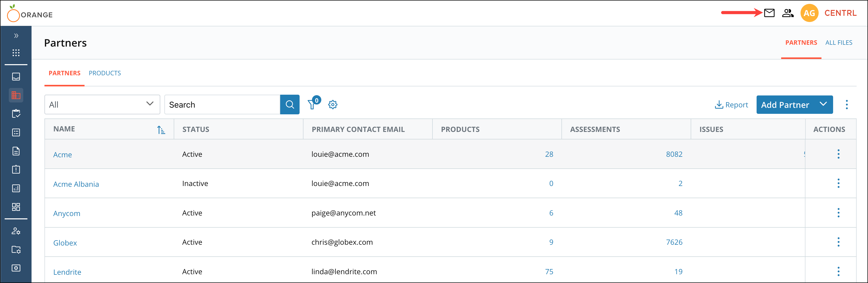Image resolution: width=868 pixels, height=283 pixels.
Task: Click the user settings icon in lower sidebar
Action: coord(16,231)
